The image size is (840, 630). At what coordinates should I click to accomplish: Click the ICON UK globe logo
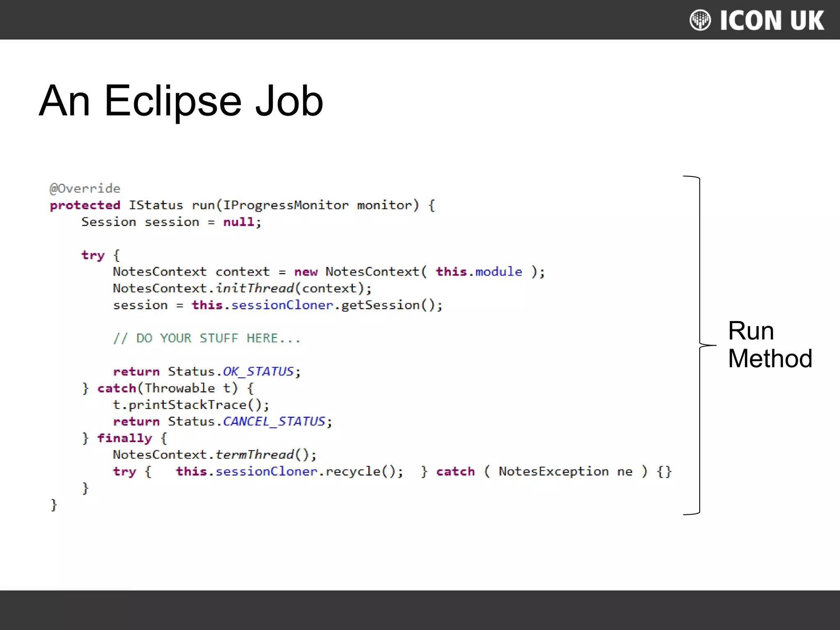(x=700, y=20)
